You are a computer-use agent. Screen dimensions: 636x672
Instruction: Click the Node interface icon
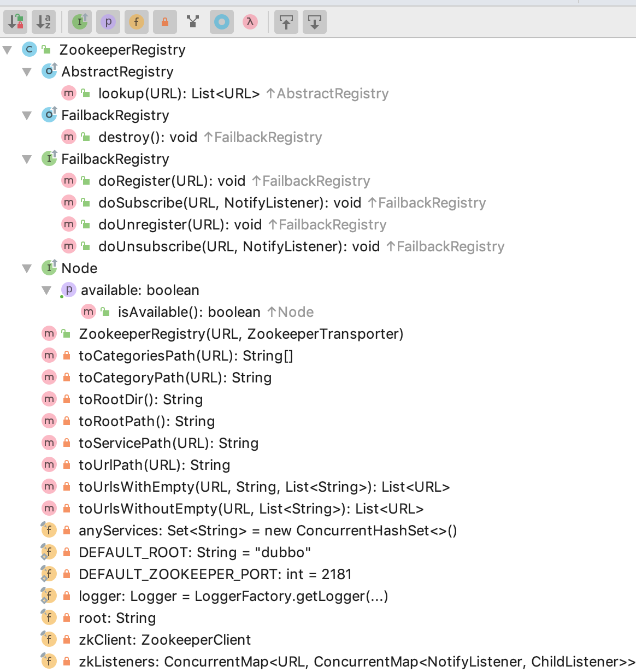pos(49,268)
